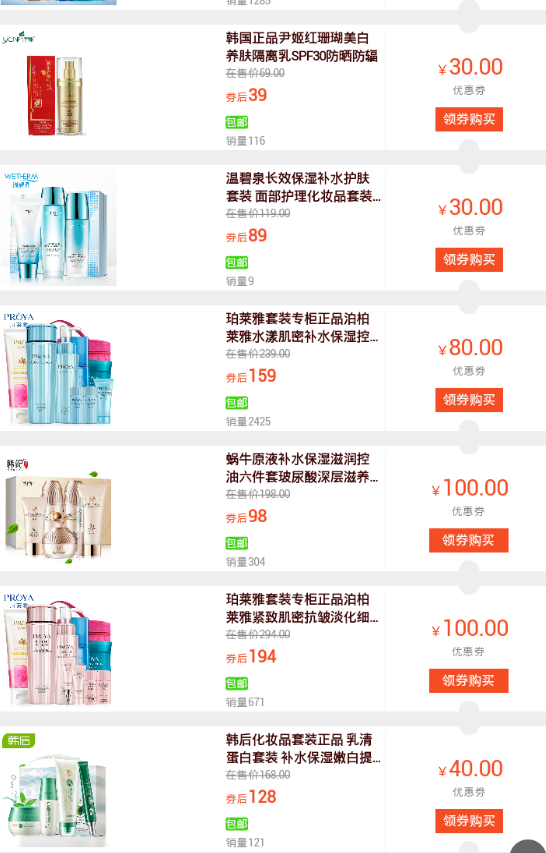Open the 蜗牛原液补水保湿 product title
Image resolution: width=546 pixels, height=853 pixels.
point(302,468)
